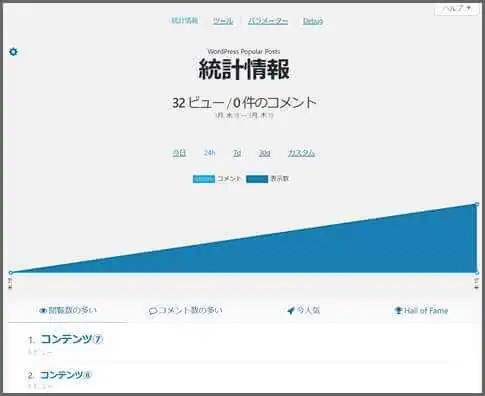Select the 今日 time range
This screenshot has height=396, width=485.
tap(179, 153)
